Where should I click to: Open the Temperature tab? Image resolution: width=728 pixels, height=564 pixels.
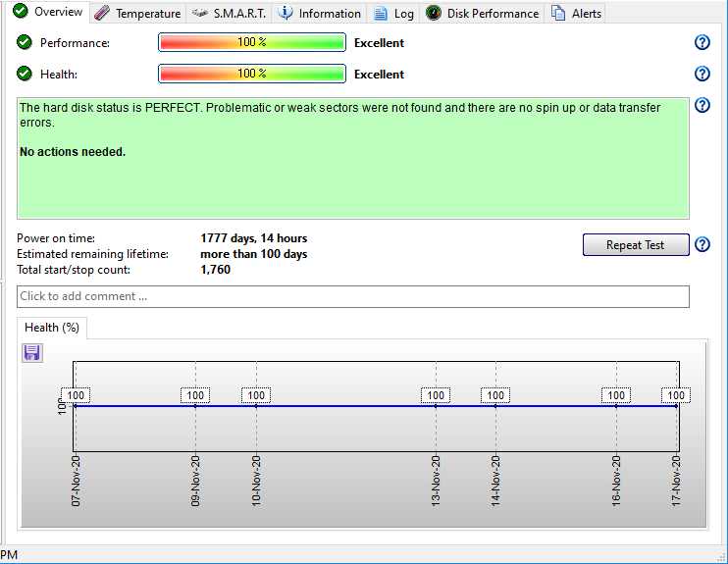click(x=138, y=14)
